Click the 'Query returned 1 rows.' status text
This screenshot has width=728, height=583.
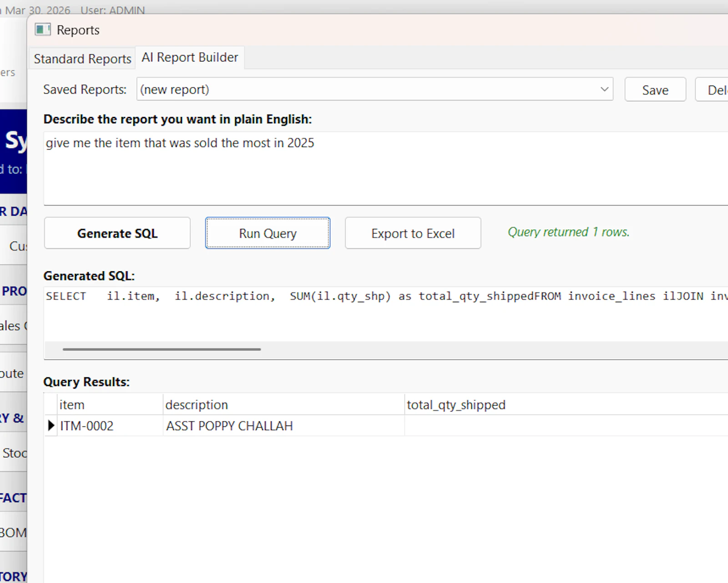click(569, 232)
